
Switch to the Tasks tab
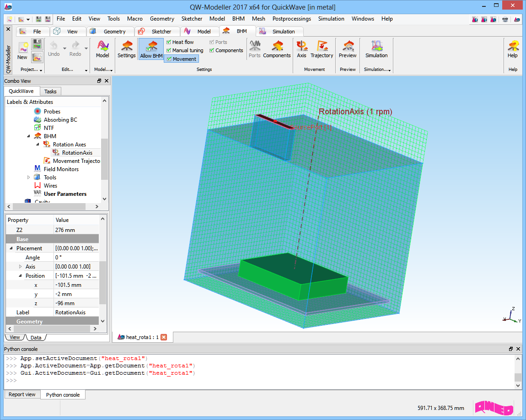50,91
